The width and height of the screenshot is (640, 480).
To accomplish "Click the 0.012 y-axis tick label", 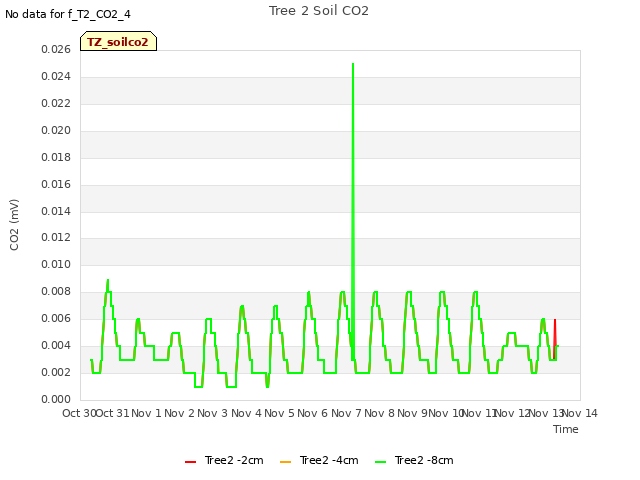I will pyautogui.click(x=56, y=237).
